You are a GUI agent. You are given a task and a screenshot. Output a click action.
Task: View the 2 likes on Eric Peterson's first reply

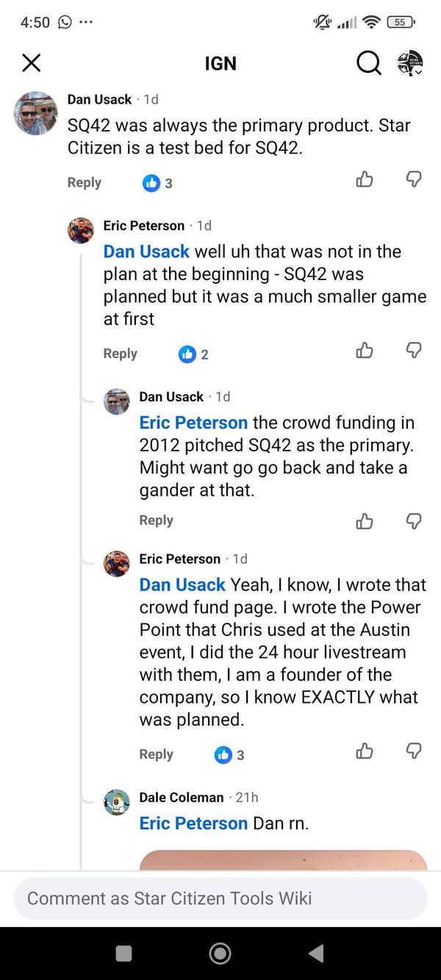(193, 354)
